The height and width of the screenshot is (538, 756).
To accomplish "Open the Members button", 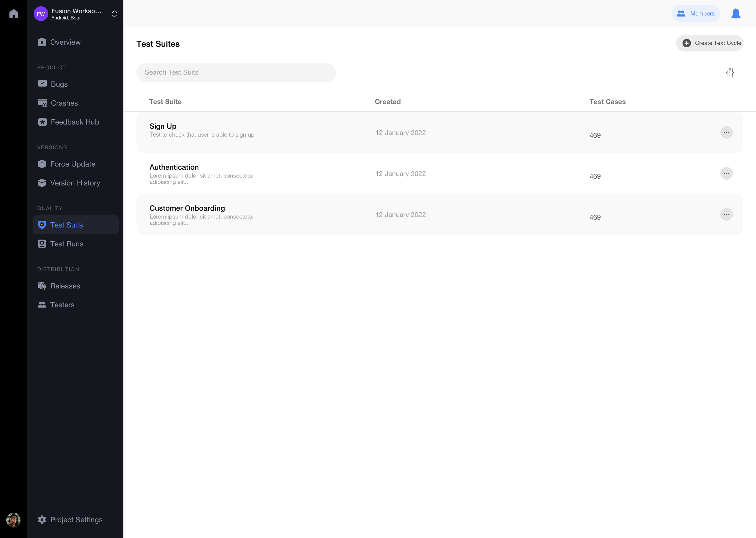I will tap(695, 14).
